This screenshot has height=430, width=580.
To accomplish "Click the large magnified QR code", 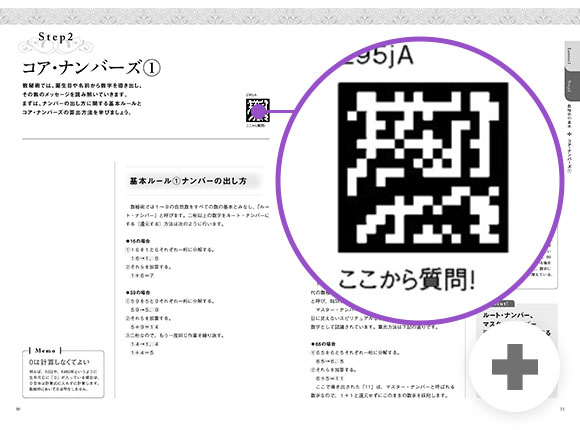I will (x=423, y=168).
